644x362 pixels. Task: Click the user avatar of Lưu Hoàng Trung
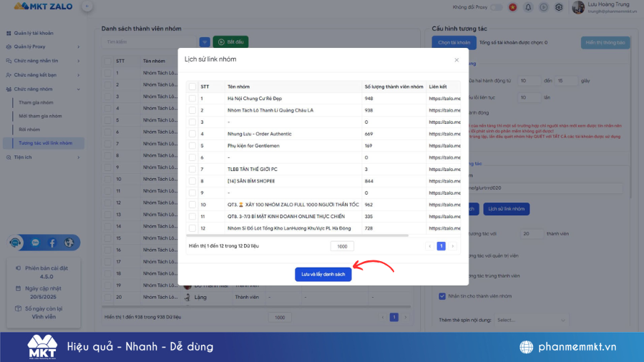(x=578, y=7)
